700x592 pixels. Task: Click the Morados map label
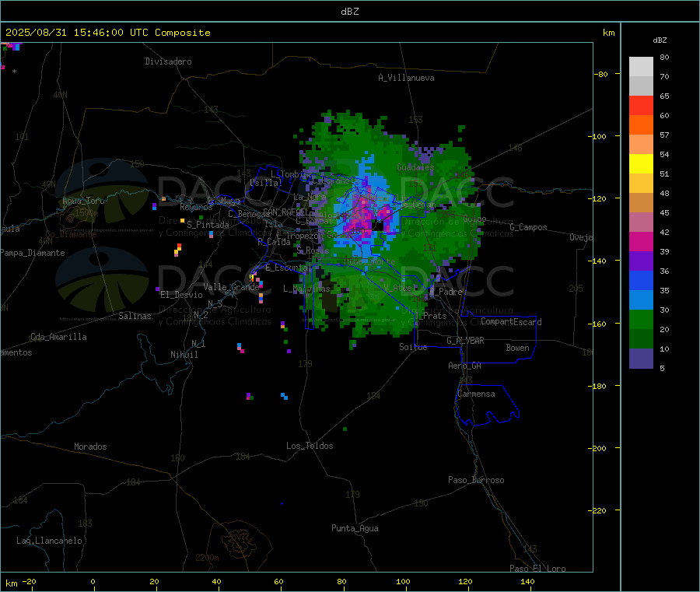coord(90,447)
